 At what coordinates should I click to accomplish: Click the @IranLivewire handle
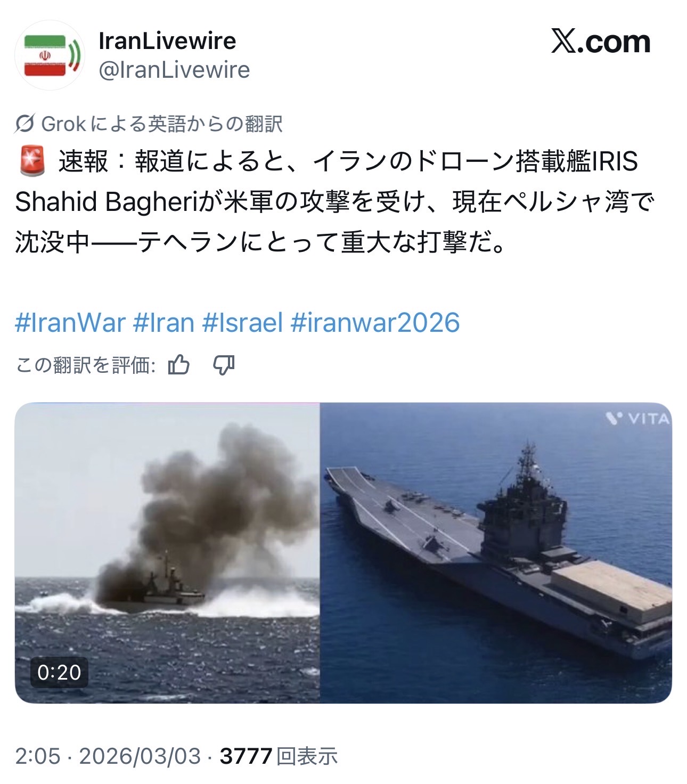point(174,70)
